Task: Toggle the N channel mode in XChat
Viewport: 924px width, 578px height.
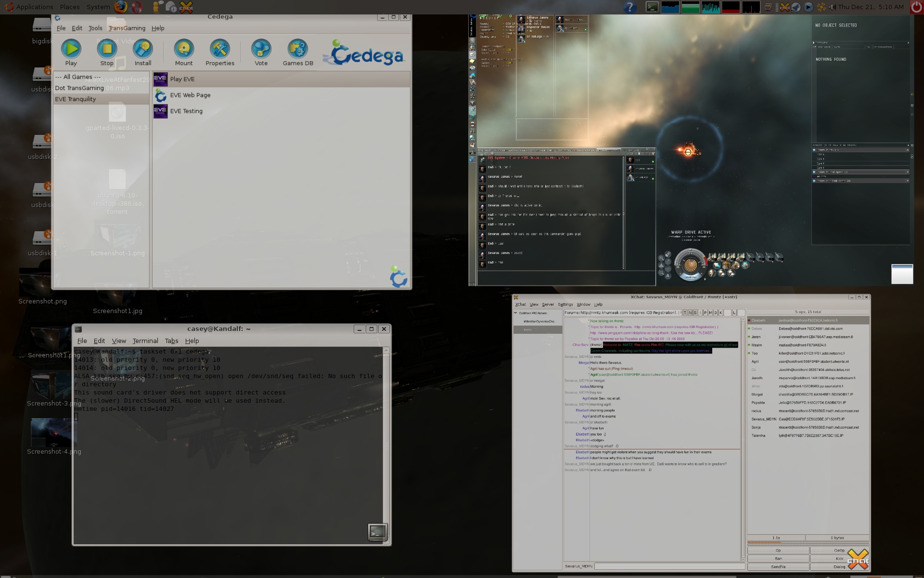Action: point(690,313)
